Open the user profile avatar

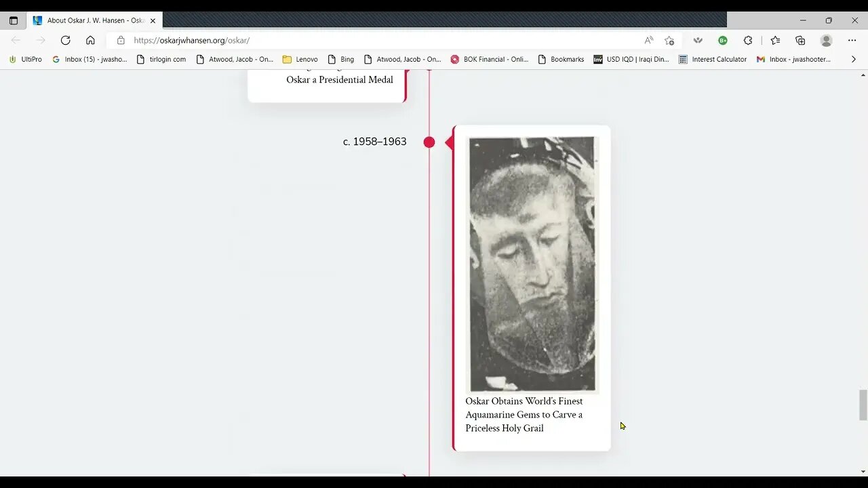[826, 40]
